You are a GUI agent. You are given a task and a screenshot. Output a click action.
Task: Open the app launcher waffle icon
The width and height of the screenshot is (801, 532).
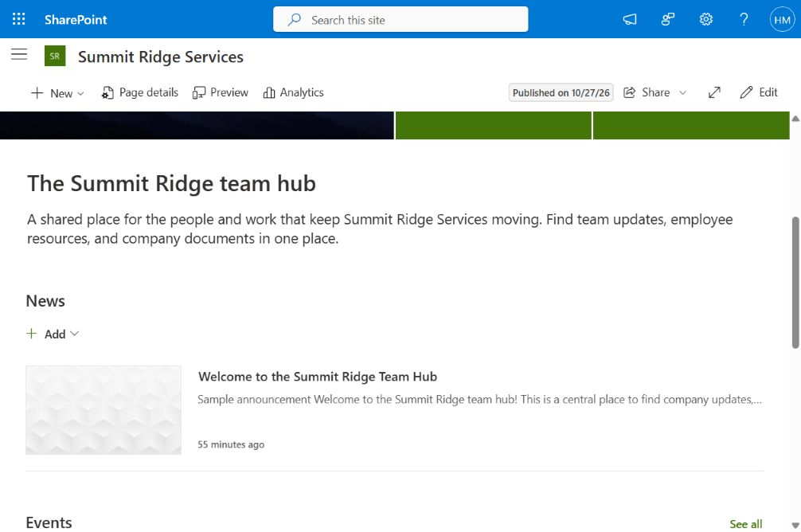point(19,19)
